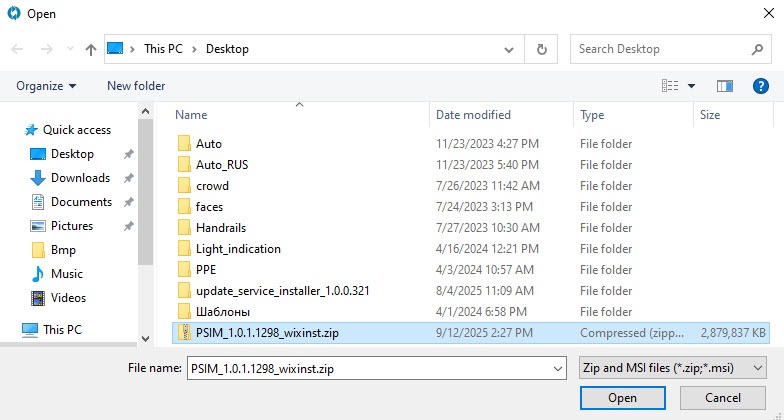Toggle the preview pane icon
The image size is (784, 420).
pos(725,86)
